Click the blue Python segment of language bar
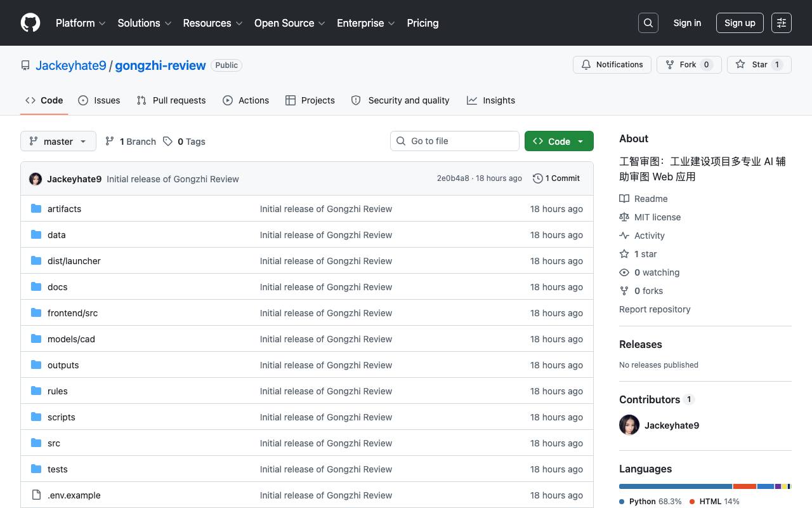This screenshot has height=508, width=812. click(x=676, y=486)
